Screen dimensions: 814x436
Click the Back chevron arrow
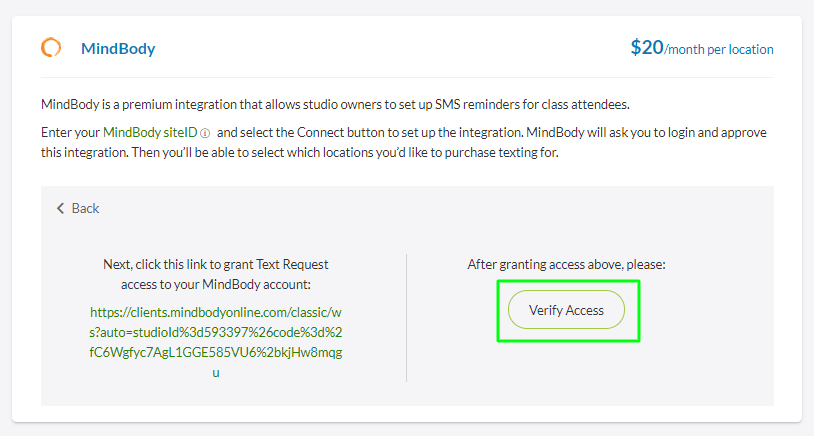[60, 208]
